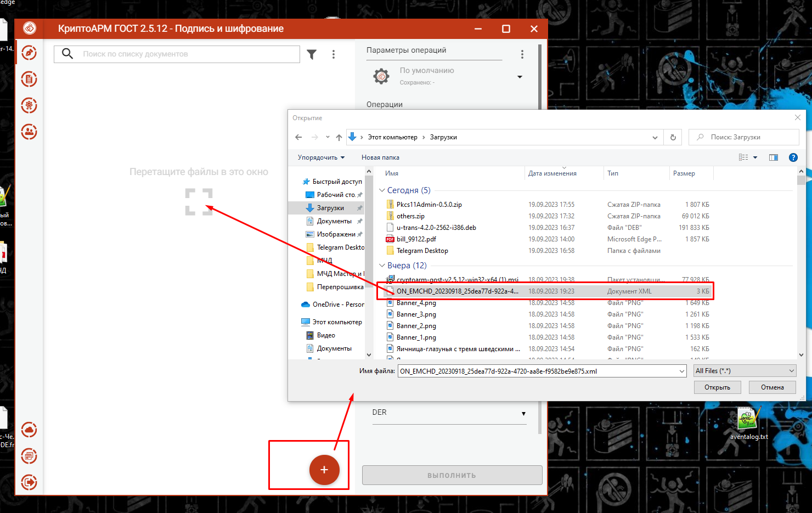Image resolution: width=812 pixels, height=513 pixels.
Task: Select Быстрый доступ in navigation tree
Action: click(332, 182)
